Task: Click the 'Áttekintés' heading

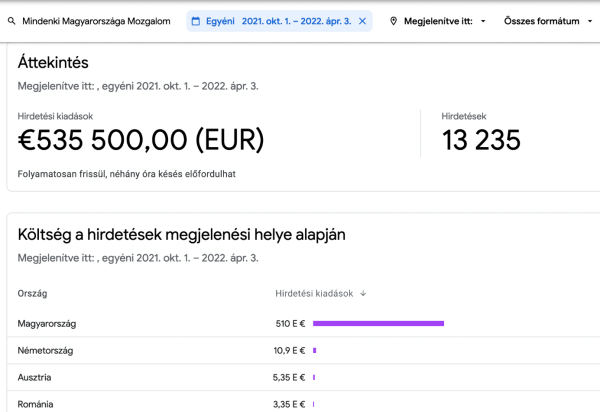Action: click(x=53, y=62)
